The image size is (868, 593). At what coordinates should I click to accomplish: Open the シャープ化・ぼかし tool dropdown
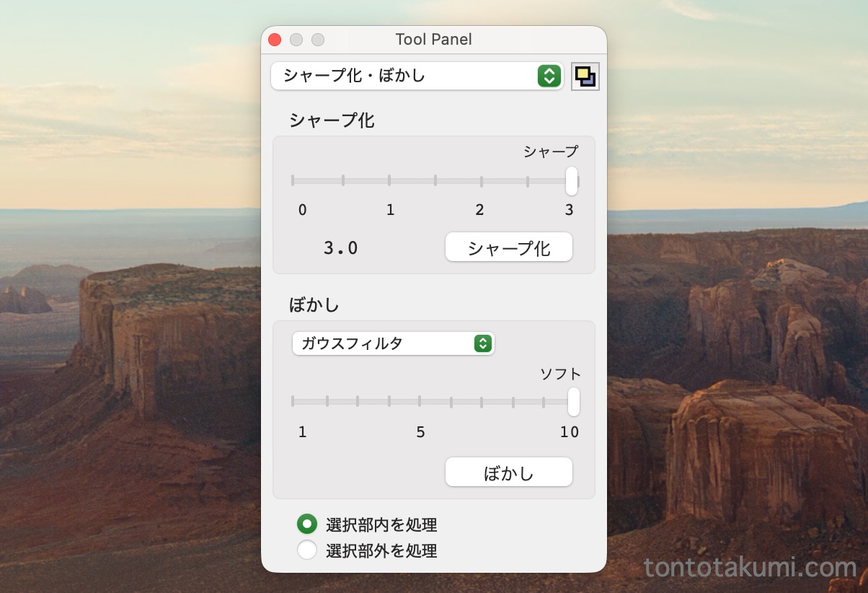click(417, 76)
